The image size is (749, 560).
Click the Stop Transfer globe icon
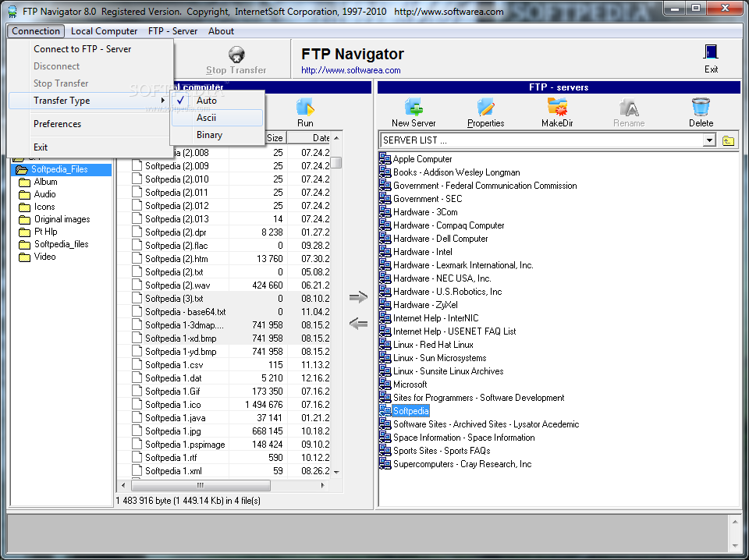coord(236,55)
